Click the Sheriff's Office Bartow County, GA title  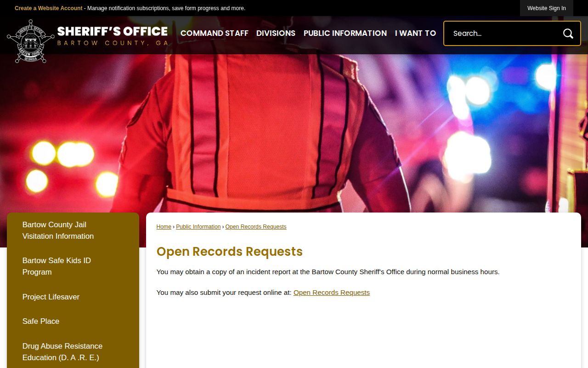(x=113, y=36)
